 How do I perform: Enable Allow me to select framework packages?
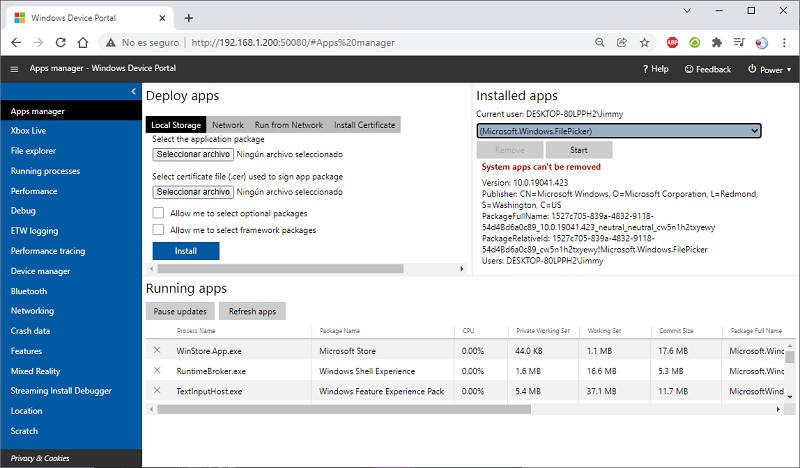tap(158, 230)
